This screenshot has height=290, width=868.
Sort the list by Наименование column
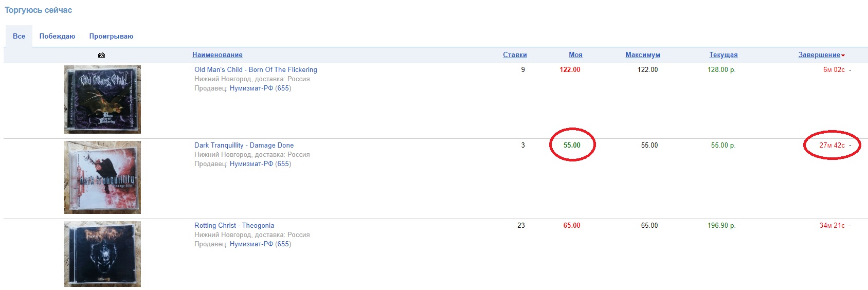coord(217,55)
